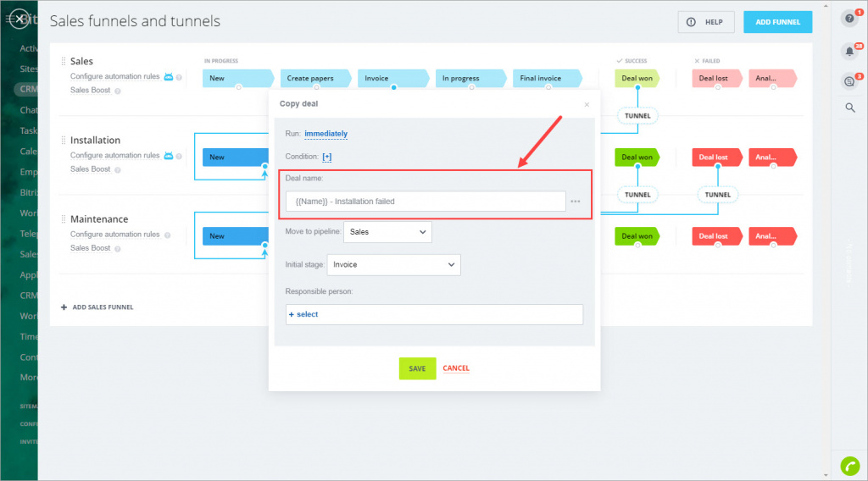The height and width of the screenshot is (481, 868).
Task: Click the robot icon next to Sales automation rules
Action: [x=169, y=77]
